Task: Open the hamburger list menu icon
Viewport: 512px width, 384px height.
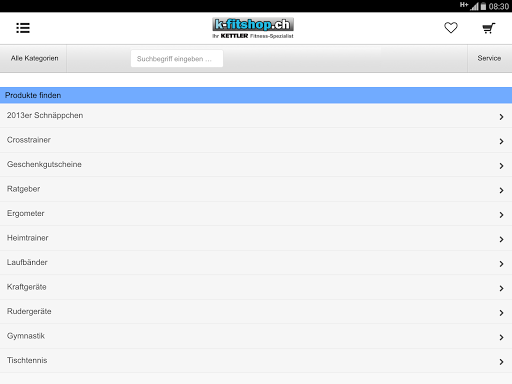Action: click(23, 28)
